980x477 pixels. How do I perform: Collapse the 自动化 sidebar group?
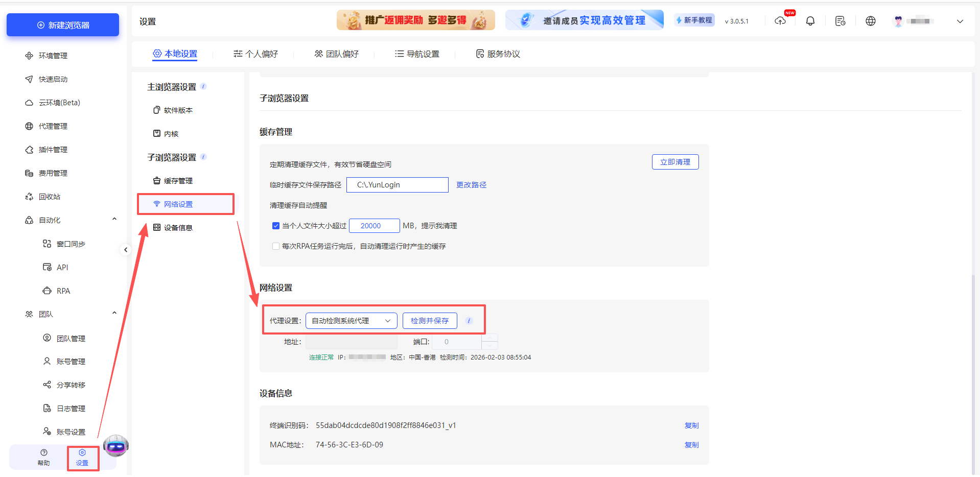coord(114,219)
